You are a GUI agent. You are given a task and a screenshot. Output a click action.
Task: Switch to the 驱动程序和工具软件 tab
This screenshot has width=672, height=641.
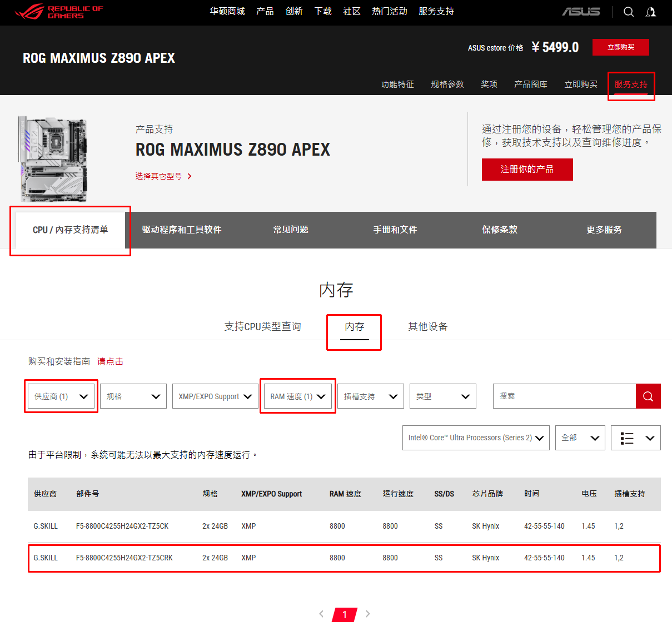(x=182, y=230)
